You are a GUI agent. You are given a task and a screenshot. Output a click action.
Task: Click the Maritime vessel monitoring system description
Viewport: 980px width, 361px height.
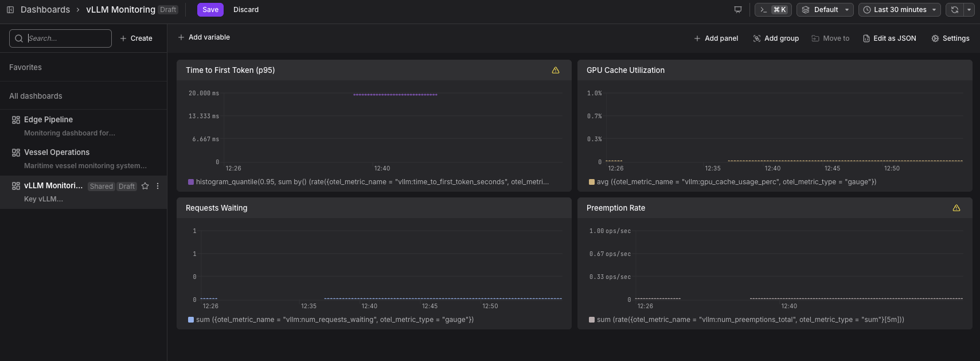coord(85,166)
